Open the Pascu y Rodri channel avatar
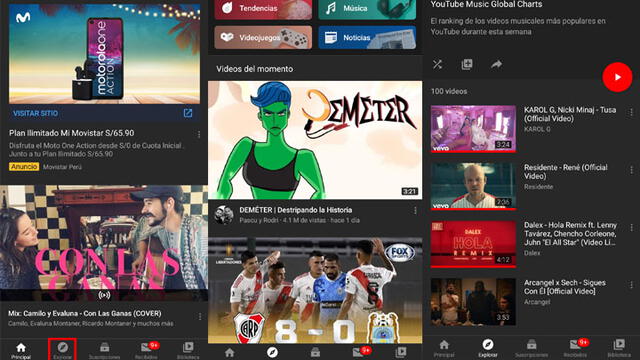The width and height of the screenshot is (640, 360). (x=224, y=215)
